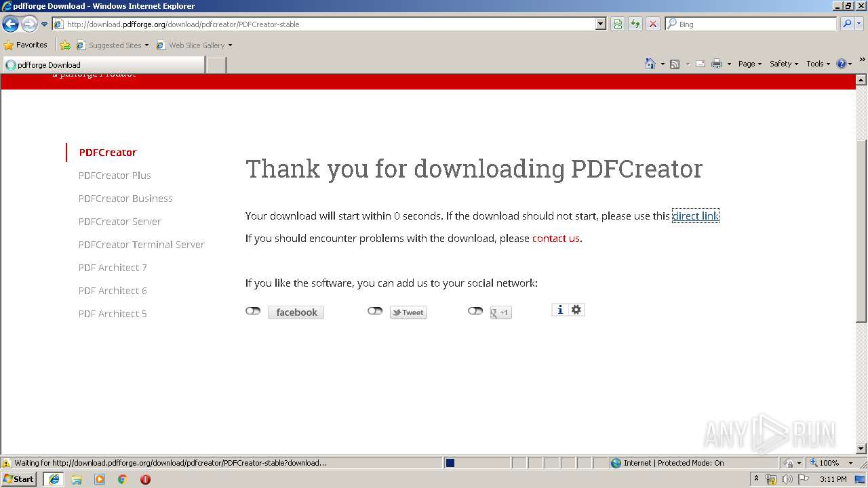Click Action Center flag tray icon
Screen dimensions: 868x488
pyautogui.click(x=804, y=479)
